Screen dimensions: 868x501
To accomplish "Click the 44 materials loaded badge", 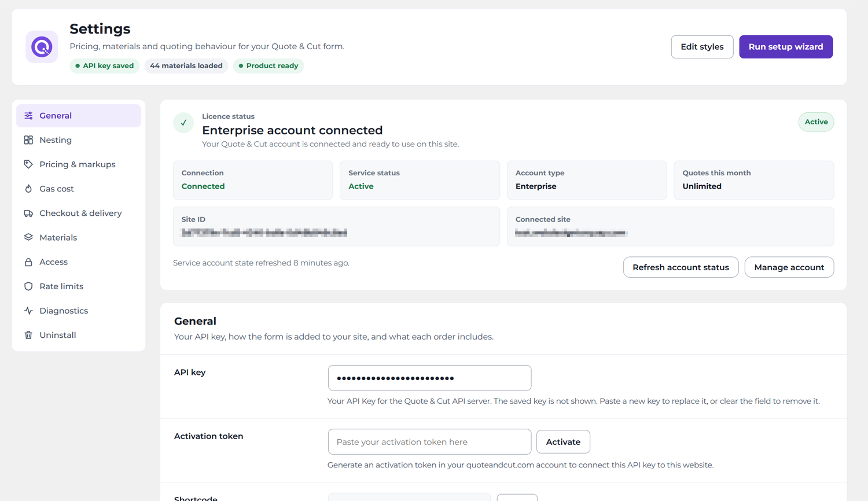I will pyautogui.click(x=186, y=66).
